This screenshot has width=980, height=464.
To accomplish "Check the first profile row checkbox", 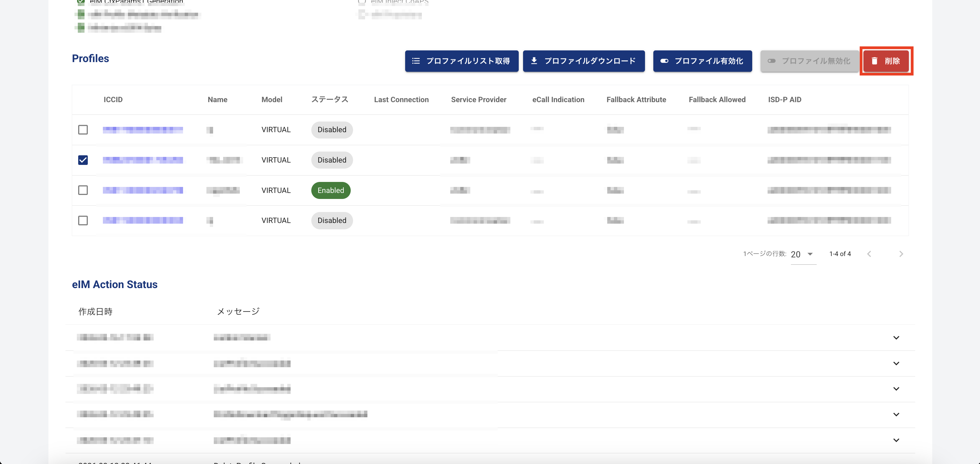I will (83, 130).
